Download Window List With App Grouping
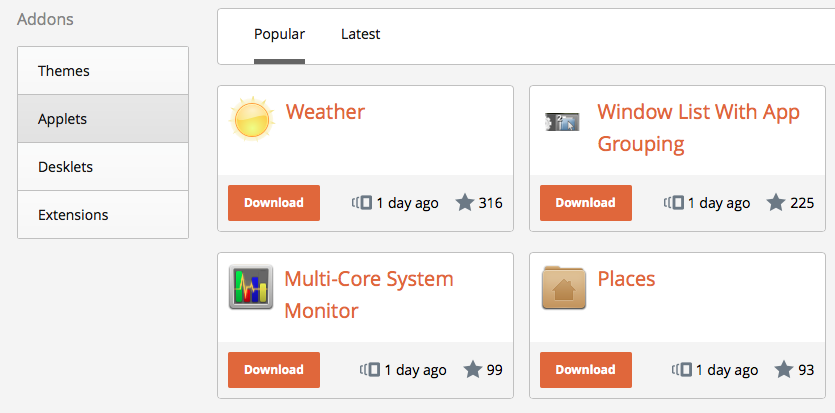 pos(586,203)
